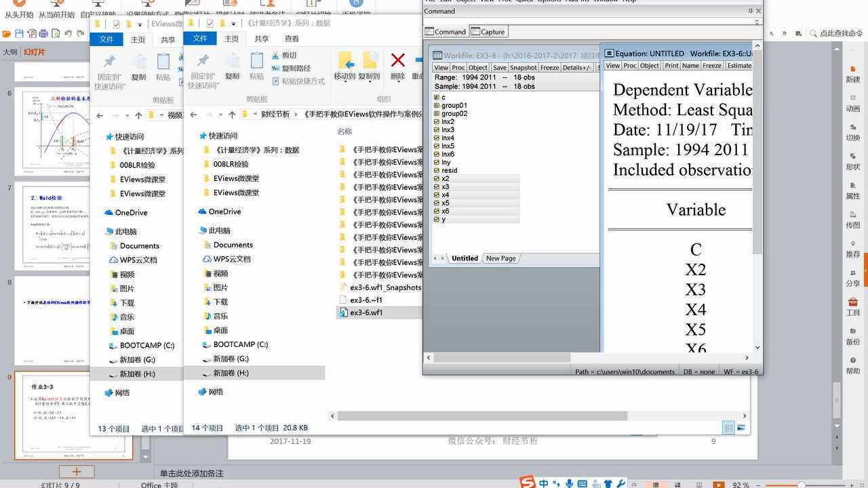Screen dimensions: 868x488
Task: Select the resid series in the workfile
Action: click(448, 170)
